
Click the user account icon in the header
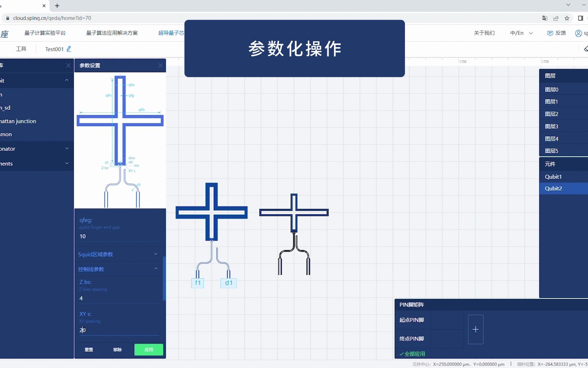(578, 33)
